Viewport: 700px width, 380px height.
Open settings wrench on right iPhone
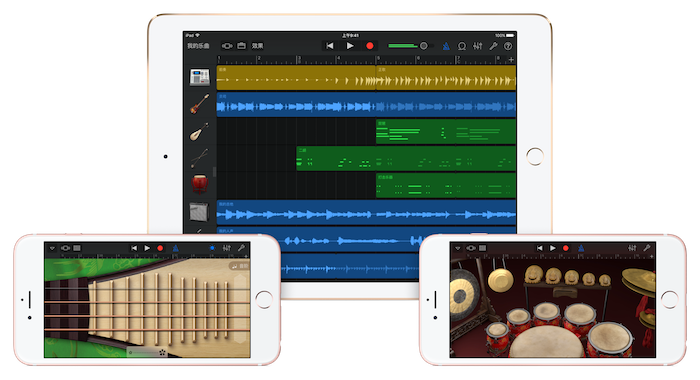646,248
